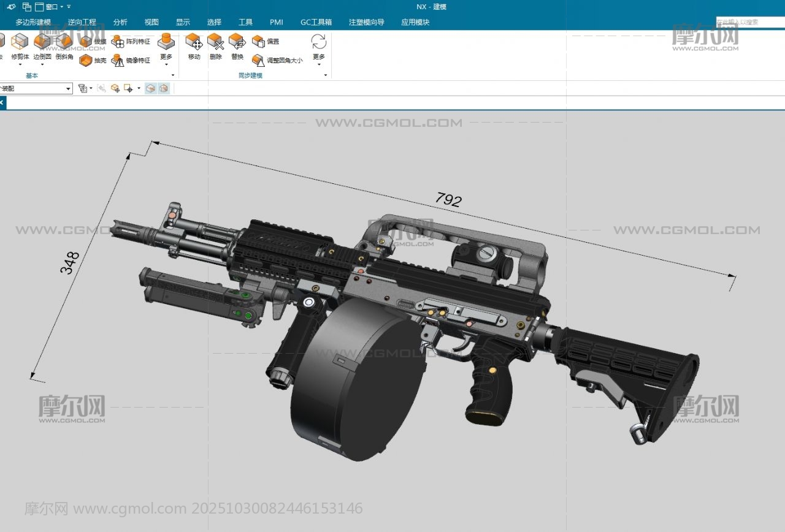Click the 删除 (Delete Face) icon
This screenshot has height=532, width=785.
(x=215, y=43)
